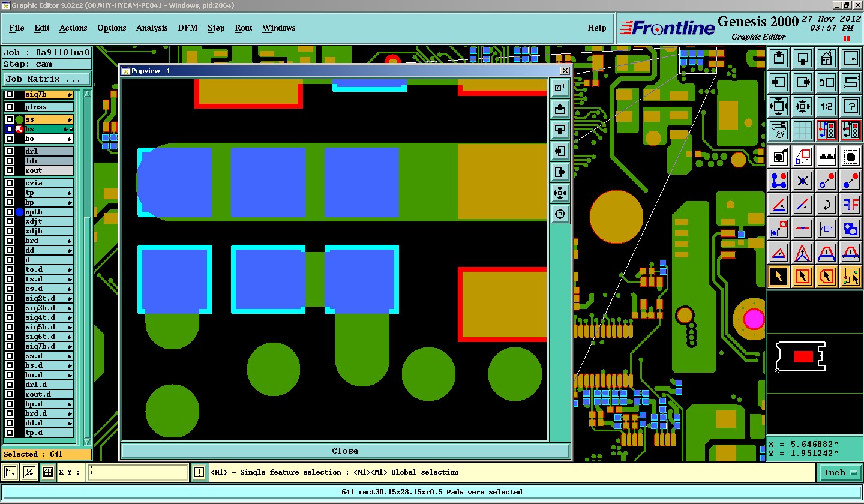Toggle checkbox for layer brd
Viewport: 864px width, 504px height.
click(10, 241)
